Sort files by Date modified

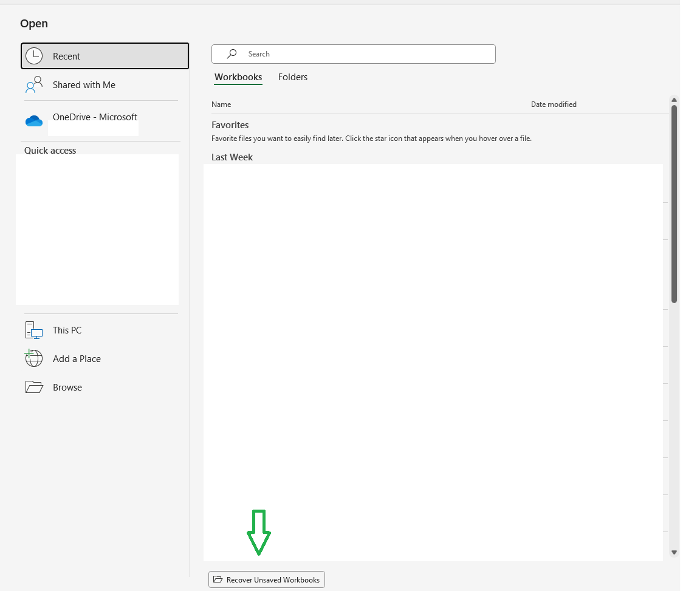[554, 104]
